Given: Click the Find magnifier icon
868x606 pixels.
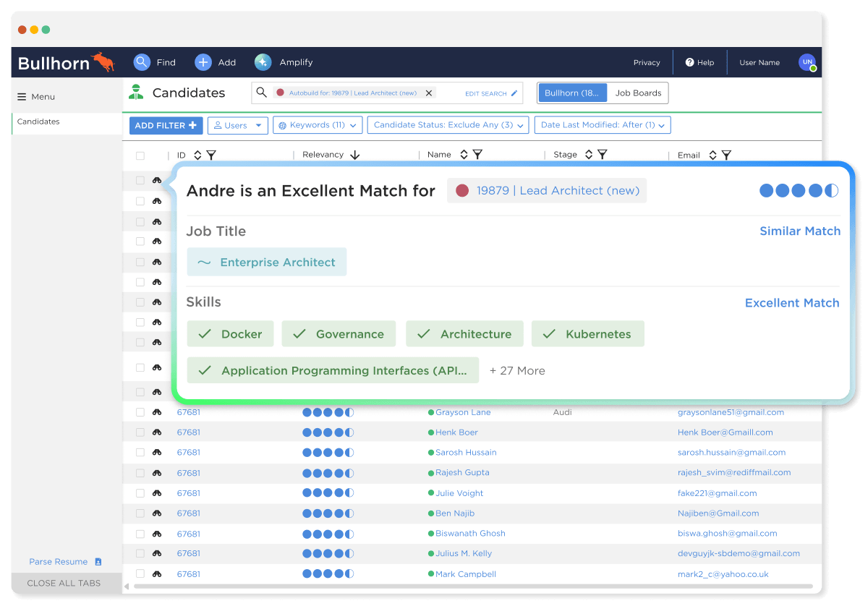Looking at the screenshot, I should pos(142,62).
